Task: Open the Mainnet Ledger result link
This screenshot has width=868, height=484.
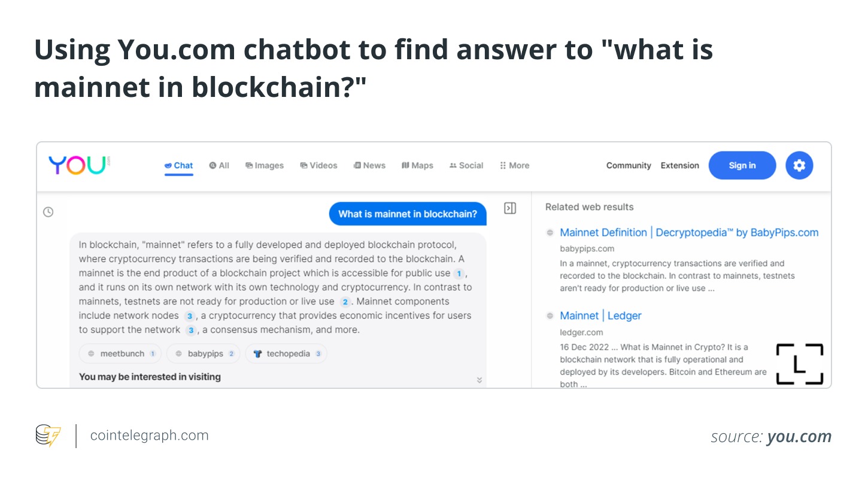Action: [x=600, y=316]
